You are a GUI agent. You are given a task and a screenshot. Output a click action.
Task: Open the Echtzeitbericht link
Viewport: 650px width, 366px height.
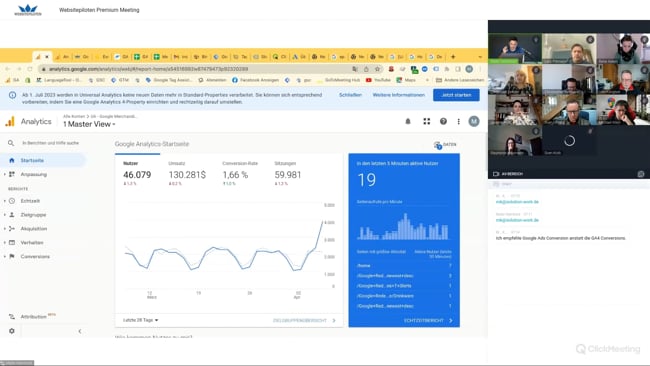pos(428,320)
